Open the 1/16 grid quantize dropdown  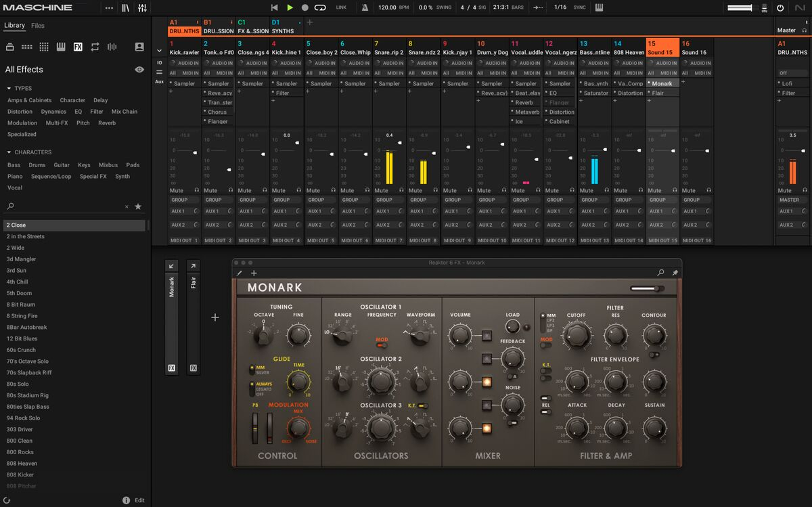point(560,7)
